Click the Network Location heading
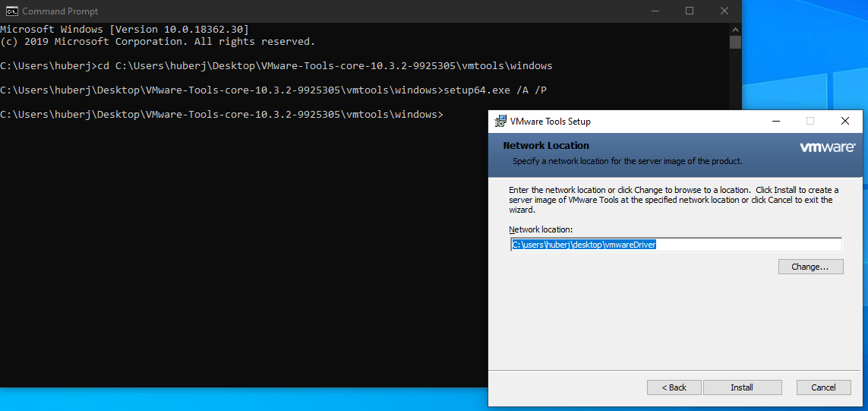868x411 pixels. click(546, 146)
